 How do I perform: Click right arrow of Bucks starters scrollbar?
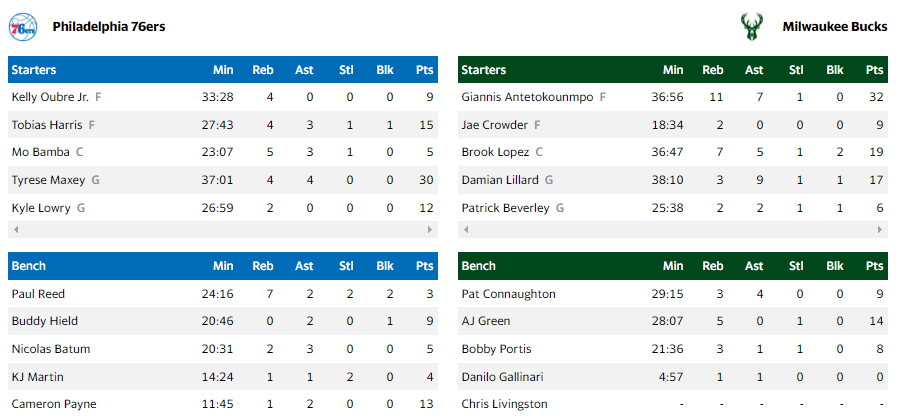(x=882, y=229)
